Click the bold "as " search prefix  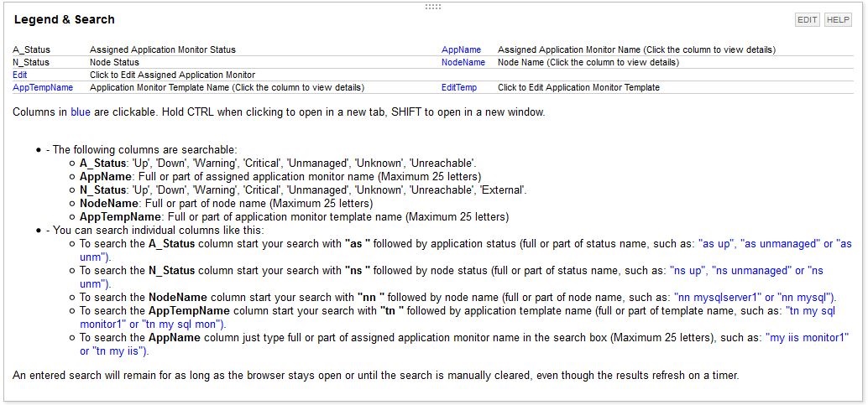pyautogui.click(x=357, y=244)
